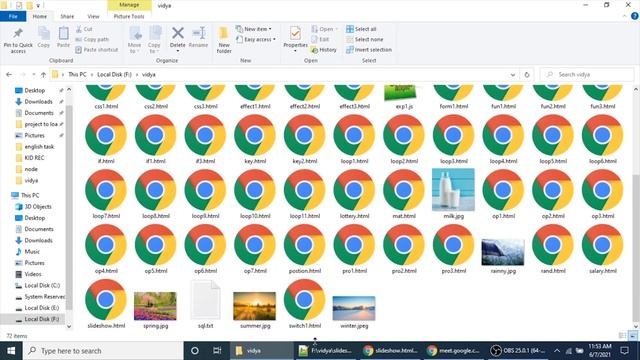The height and width of the screenshot is (360, 640).
Task: Select the winter.jpeg thumbnail
Action: point(354,309)
